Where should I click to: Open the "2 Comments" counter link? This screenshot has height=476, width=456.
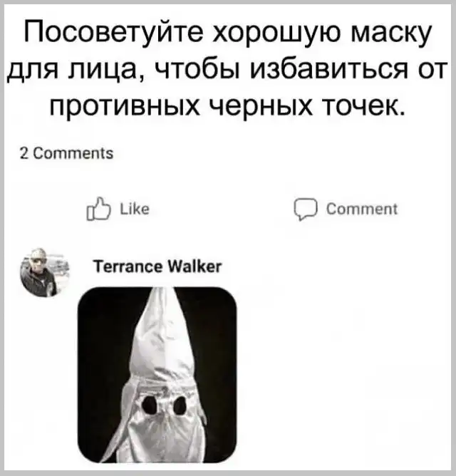[x=66, y=153]
